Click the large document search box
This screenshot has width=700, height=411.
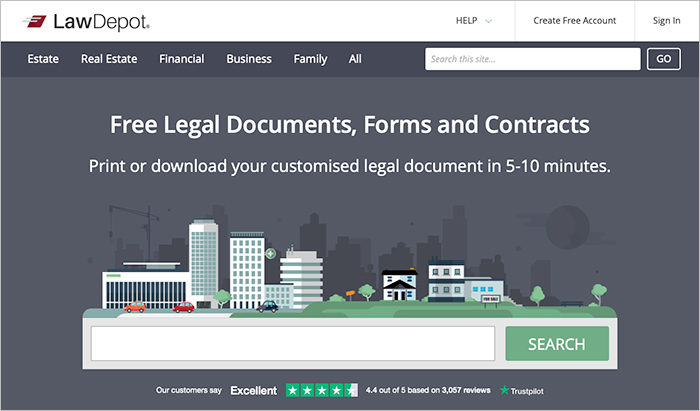293,344
